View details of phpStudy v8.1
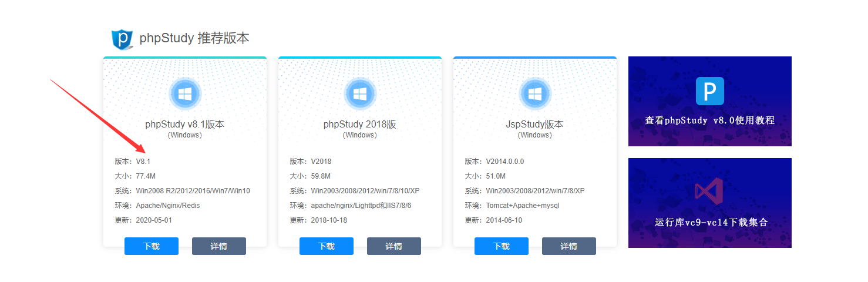Viewport: 868px width, 282px height. coord(219,246)
